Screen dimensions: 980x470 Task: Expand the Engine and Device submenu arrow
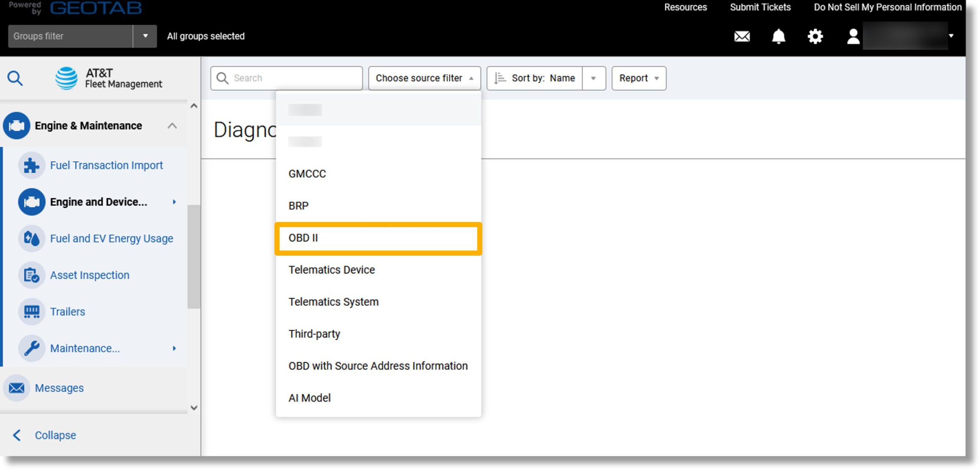tap(174, 202)
